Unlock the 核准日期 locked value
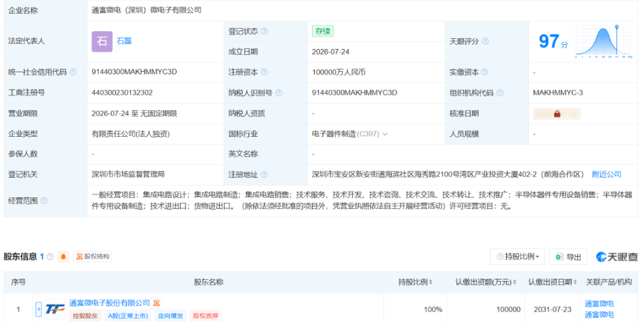Screen dimensions: 644x323 pos(557,113)
